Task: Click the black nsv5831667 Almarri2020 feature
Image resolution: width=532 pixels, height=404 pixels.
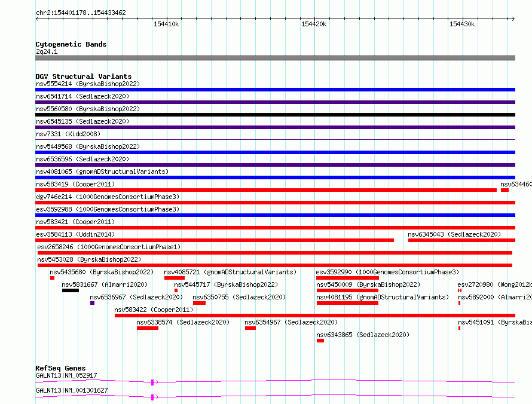Action: point(70,290)
